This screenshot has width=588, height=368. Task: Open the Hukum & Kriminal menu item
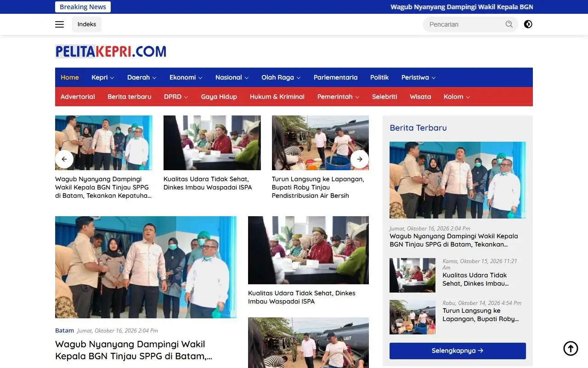click(x=277, y=97)
